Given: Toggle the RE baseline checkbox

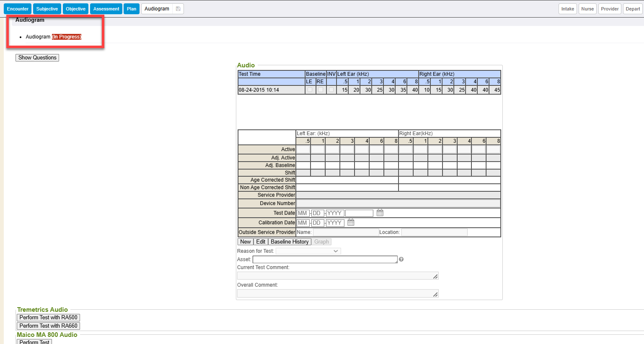Looking at the screenshot, I should click(321, 90).
